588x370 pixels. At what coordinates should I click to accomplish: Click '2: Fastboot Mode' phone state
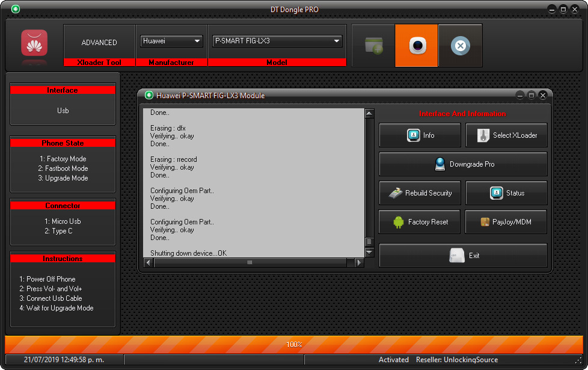[x=63, y=168]
